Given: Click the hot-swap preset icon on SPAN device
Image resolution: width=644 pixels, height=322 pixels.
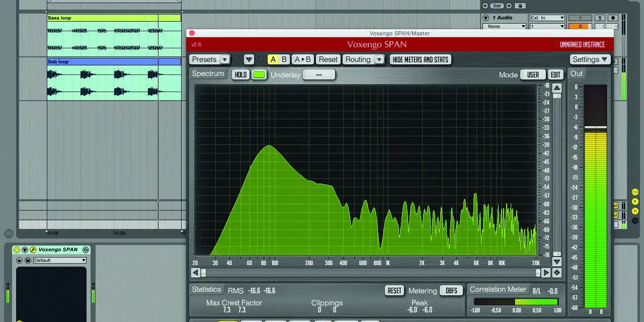Looking at the screenshot, I should (86, 250).
